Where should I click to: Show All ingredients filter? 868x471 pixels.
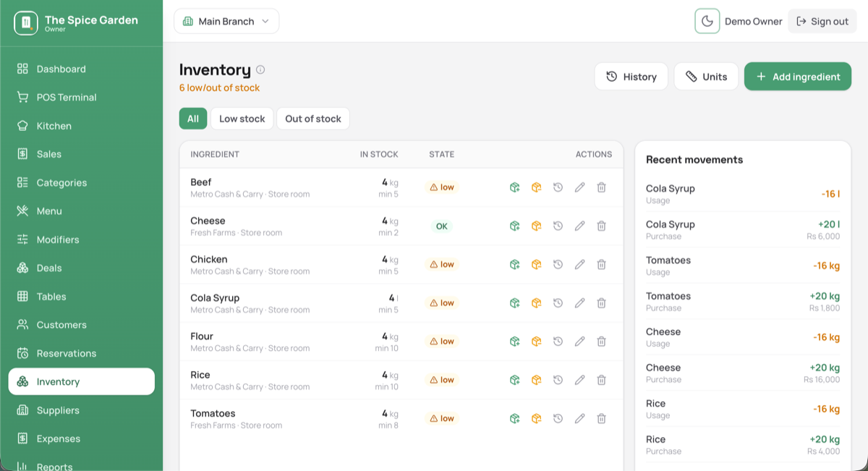click(x=193, y=119)
